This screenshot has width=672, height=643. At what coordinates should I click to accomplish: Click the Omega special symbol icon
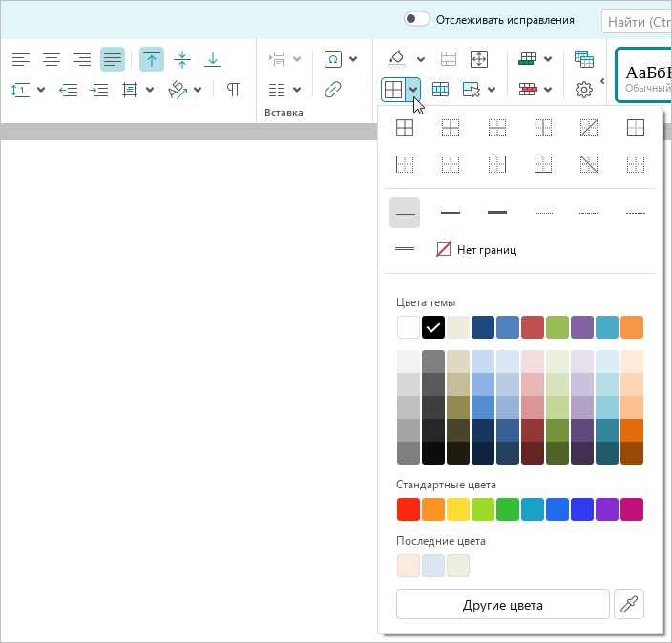(333, 59)
